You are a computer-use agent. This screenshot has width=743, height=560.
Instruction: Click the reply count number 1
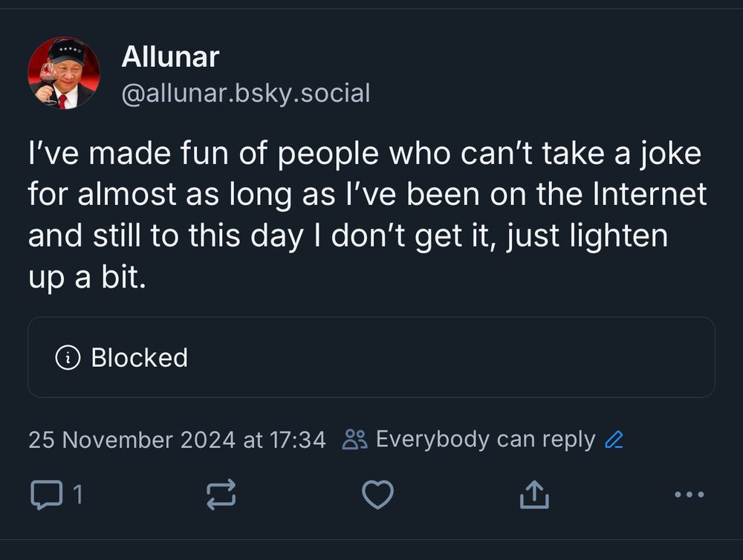[78, 495]
